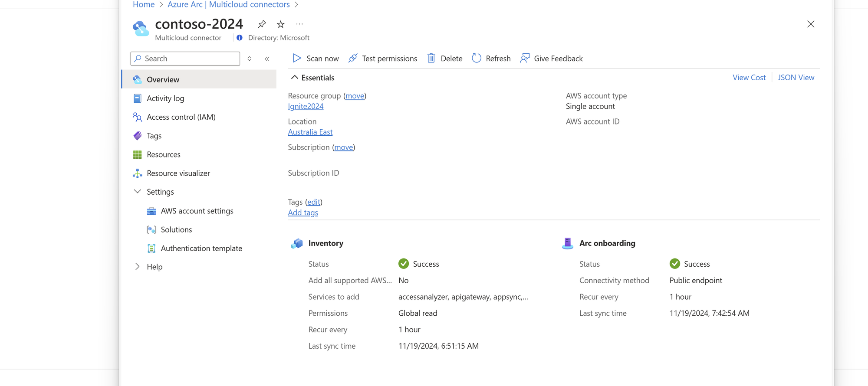Open Ignite2024 resource group
Screen dimensions: 868x386
(x=306, y=106)
